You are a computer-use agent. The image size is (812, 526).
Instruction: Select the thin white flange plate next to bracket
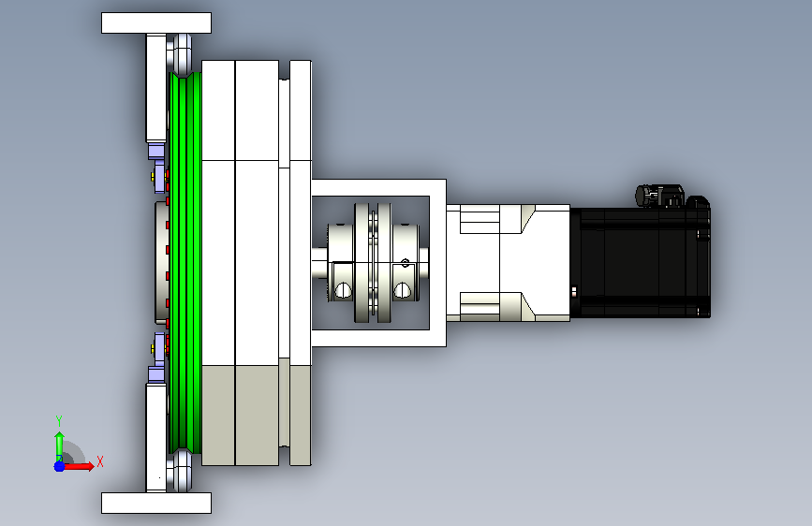(x=301, y=263)
